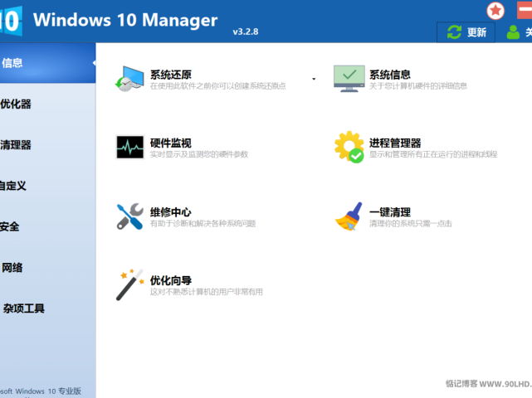Image resolution: width=532 pixels, height=398 pixels.
Task: Select the 安全 sidebar tab
Action: [48, 227]
